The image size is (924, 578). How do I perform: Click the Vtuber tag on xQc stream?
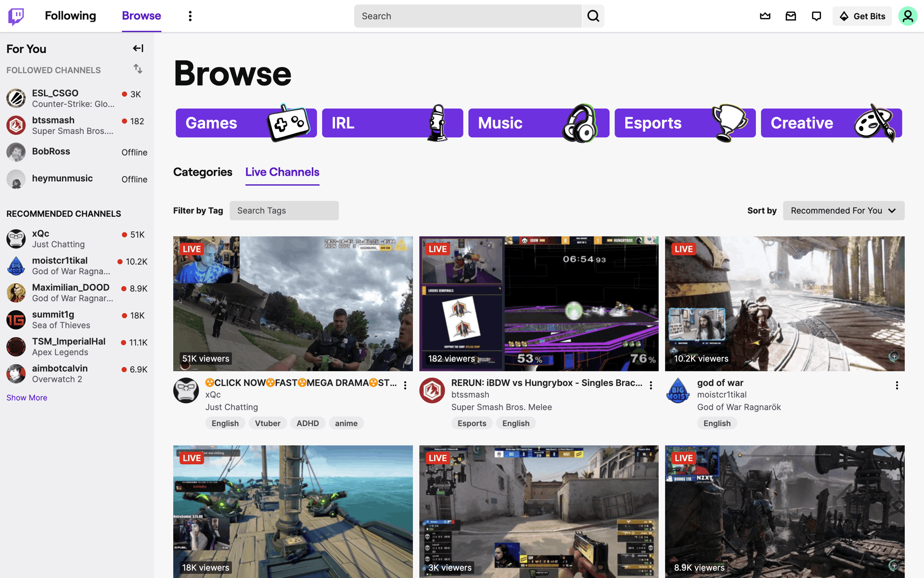tap(268, 423)
